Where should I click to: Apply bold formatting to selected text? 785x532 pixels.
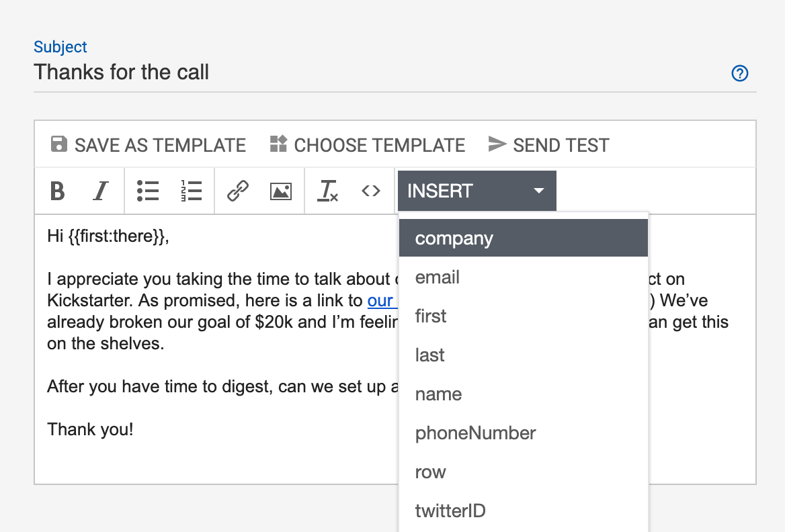57,191
